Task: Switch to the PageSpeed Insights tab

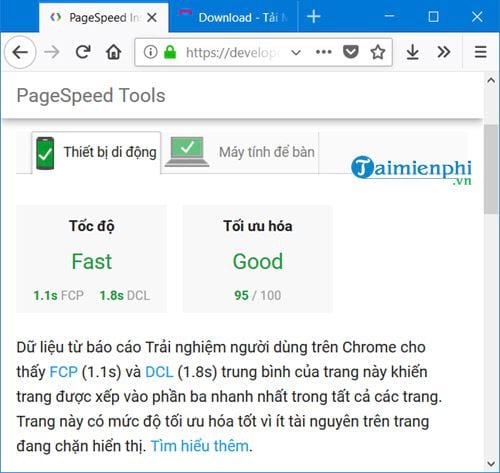Action: pos(104,17)
